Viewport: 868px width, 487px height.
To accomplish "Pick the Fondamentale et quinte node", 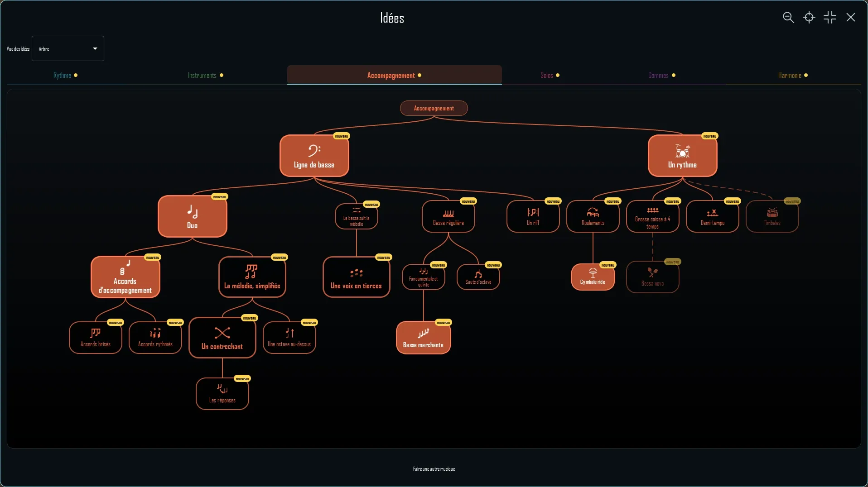I will [423, 277].
